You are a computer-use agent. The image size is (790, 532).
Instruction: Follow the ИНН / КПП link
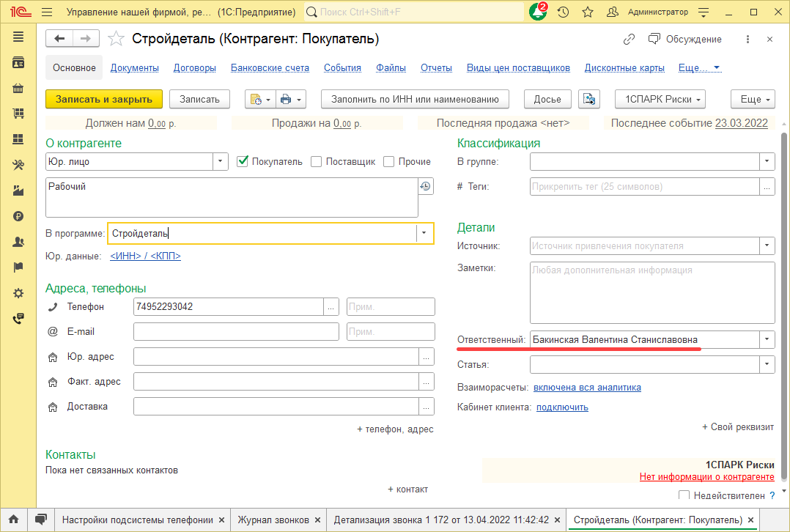pyautogui.click(x=145, y=256)
